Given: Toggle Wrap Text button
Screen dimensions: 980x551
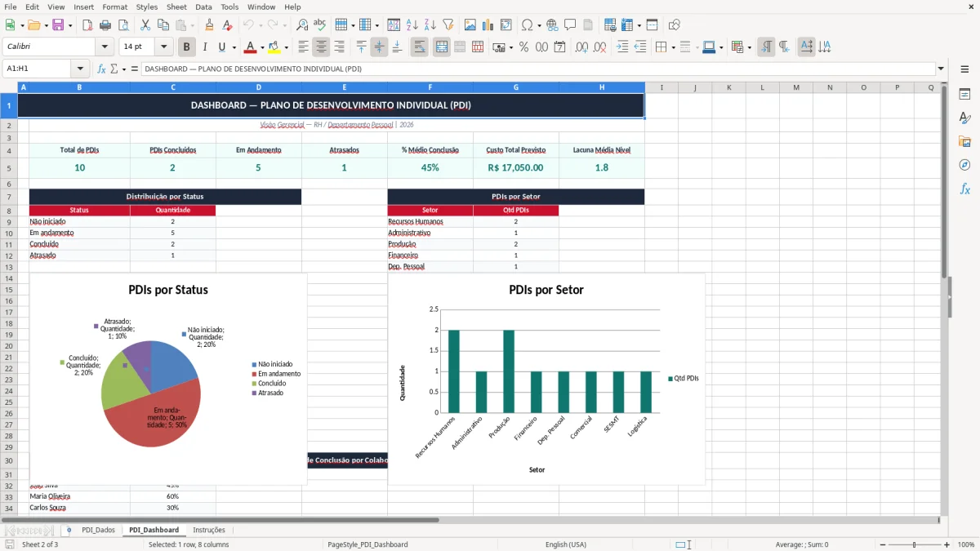Looking at the screenshot, I should (419, 47).
